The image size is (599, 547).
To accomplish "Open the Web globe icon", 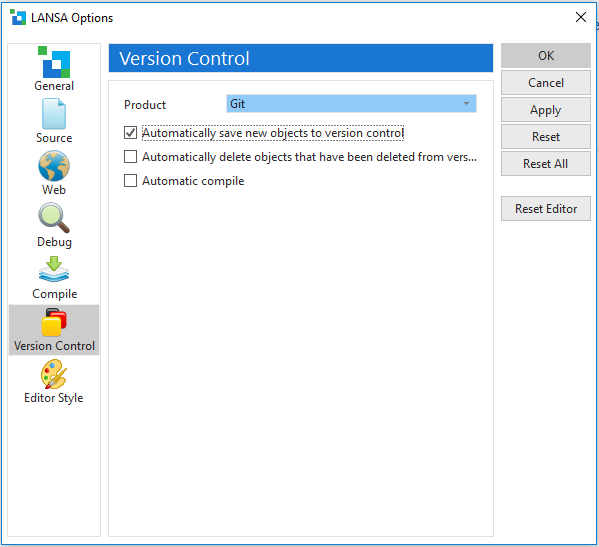I will [54, 166].
